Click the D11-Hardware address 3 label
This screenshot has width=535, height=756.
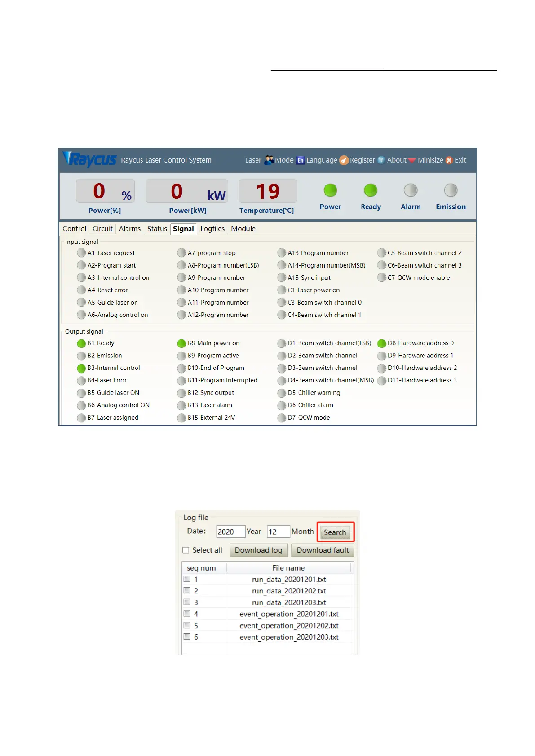[422, 381]
